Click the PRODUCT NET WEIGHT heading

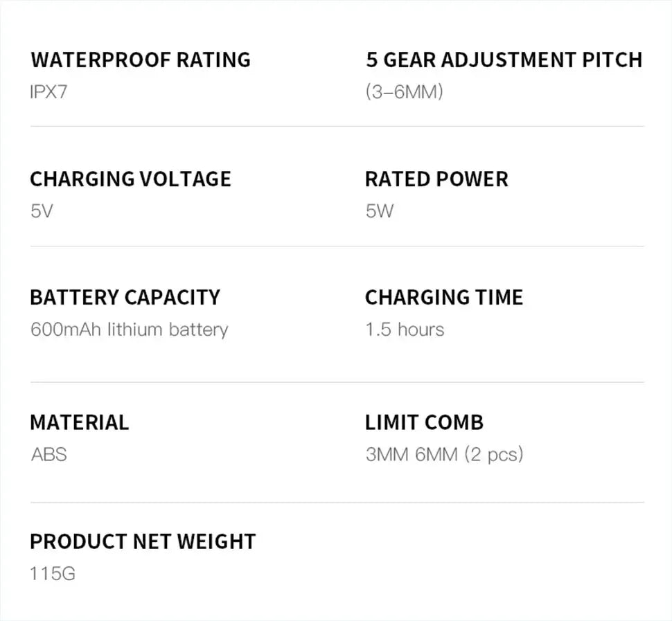point(143,541)
